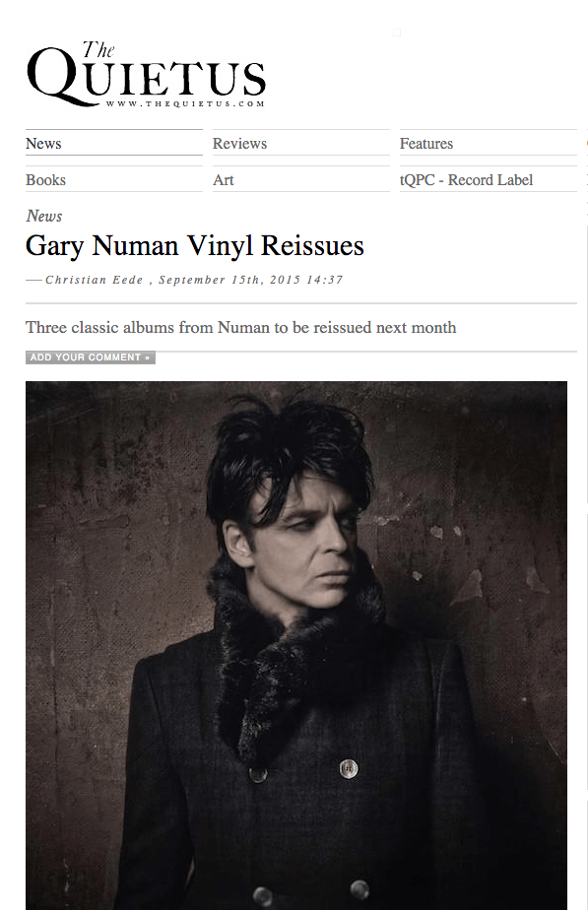Click the small dotted placeholder icon at top
This screenshot has height=910, width=588.
click(x=397, y=32)
